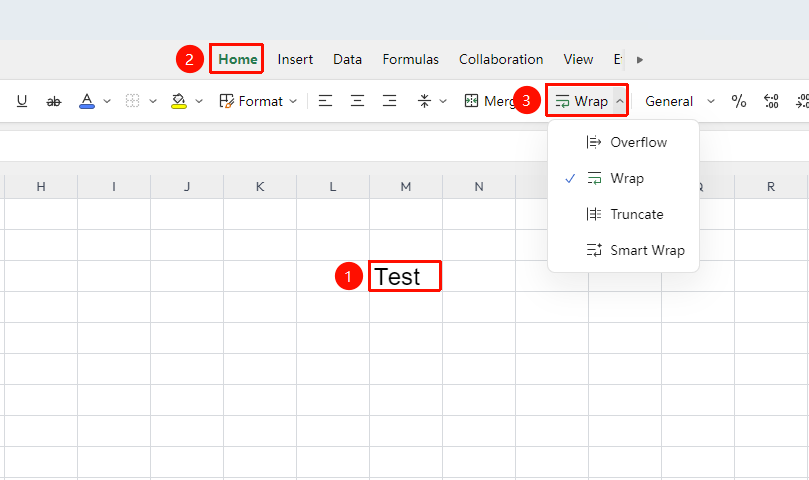Center align the text horizontally
This screenshot has height=480, width=809.
click(357, 101)
